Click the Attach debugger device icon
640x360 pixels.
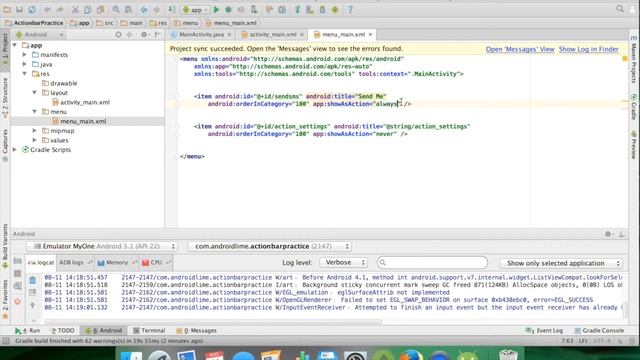click(x=254, y=9)
